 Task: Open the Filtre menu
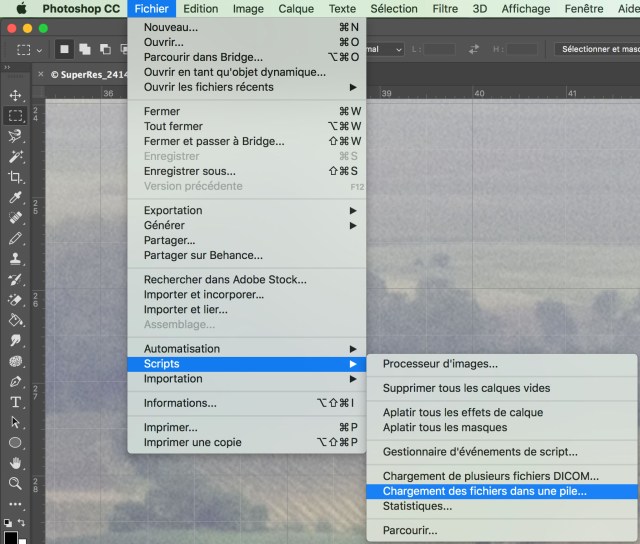click(444, 9)
